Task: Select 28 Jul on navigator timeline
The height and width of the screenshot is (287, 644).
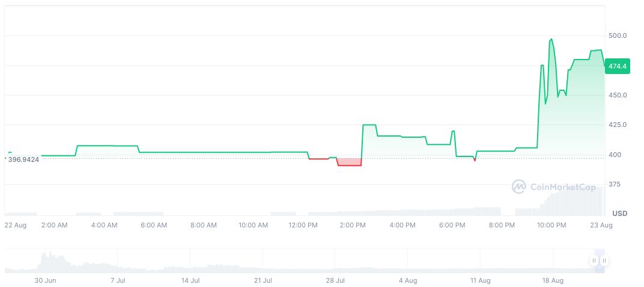Action: [x=335, y=280]
